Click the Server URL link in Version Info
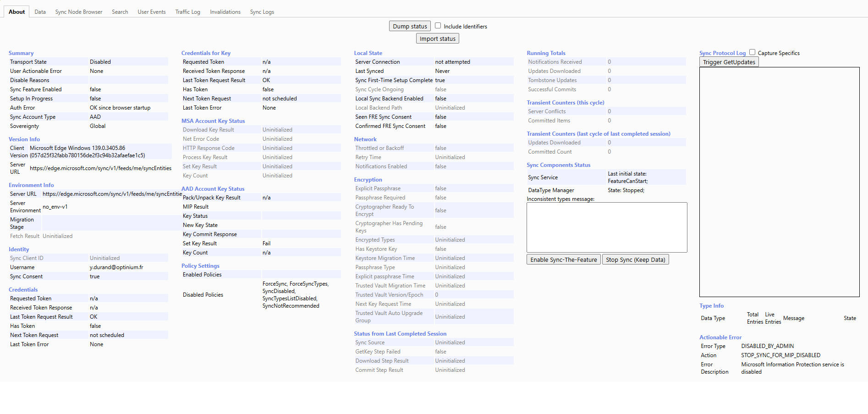Screen dimensions: 868x414 (100, 168)
